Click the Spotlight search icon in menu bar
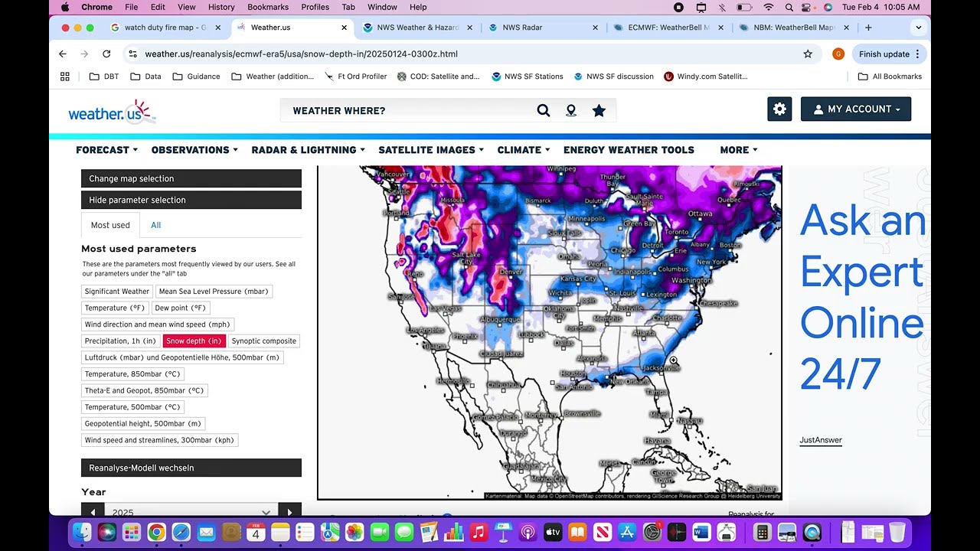 coord(789,7)
